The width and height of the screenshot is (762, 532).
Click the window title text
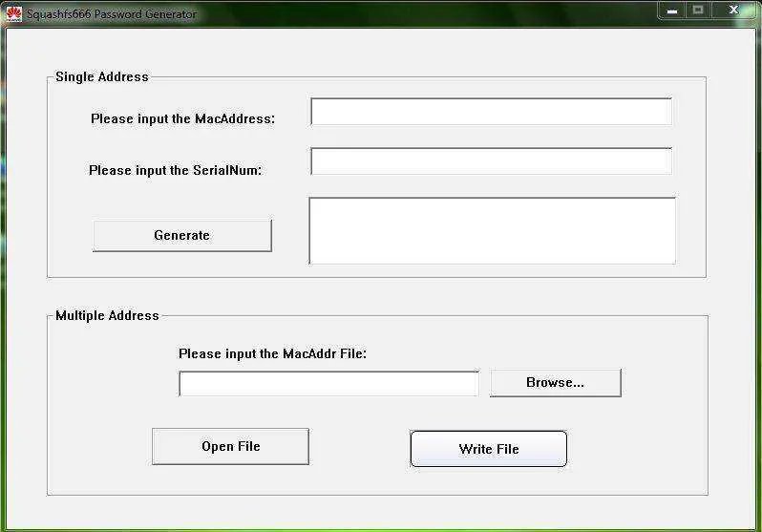tap(112, 14)
